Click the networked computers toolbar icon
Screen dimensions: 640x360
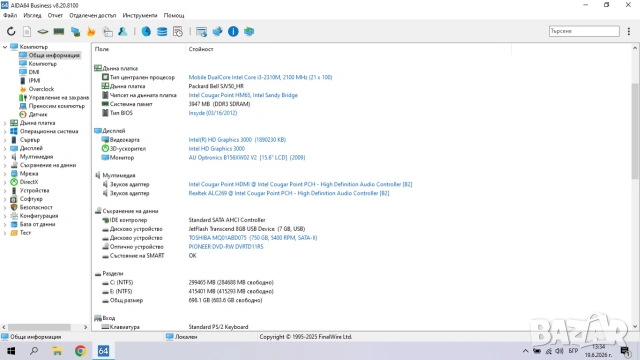point(75,31)
